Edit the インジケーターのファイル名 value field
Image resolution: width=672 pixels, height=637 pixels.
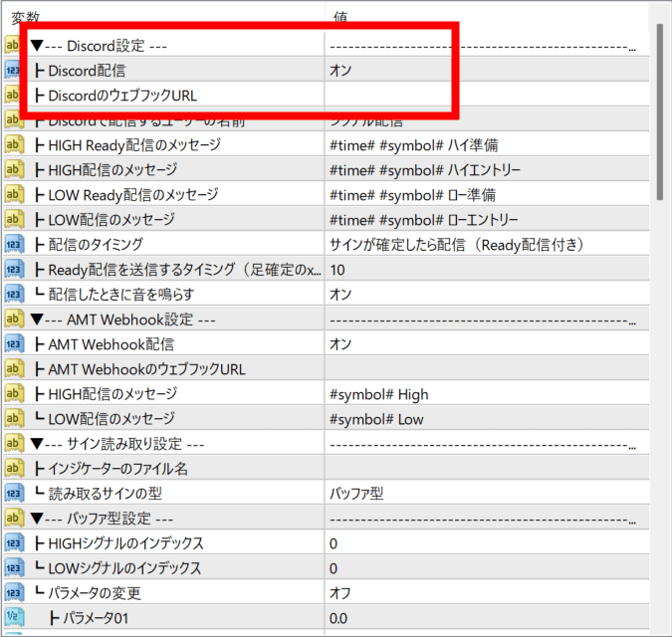point(487,468)
